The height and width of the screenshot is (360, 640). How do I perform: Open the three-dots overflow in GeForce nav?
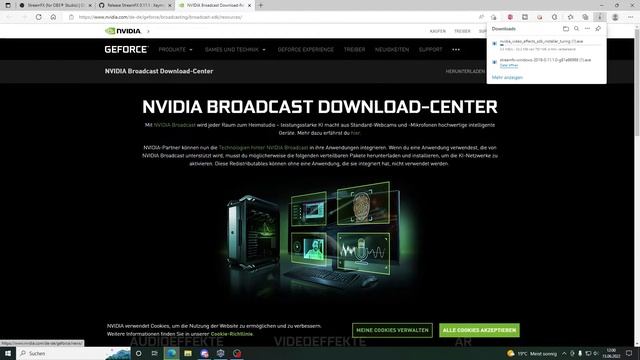tap(456, 49)
